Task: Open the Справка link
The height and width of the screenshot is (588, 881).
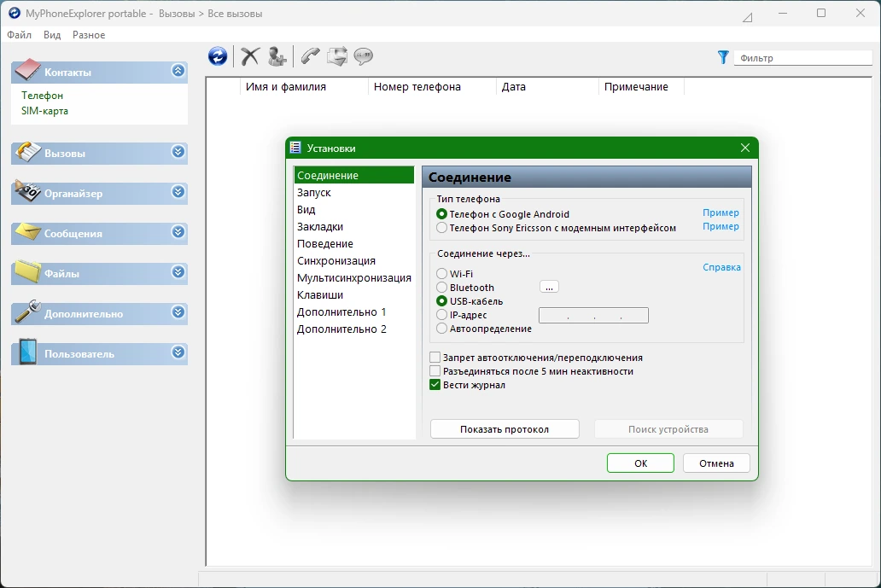Action: click(721, 267)
